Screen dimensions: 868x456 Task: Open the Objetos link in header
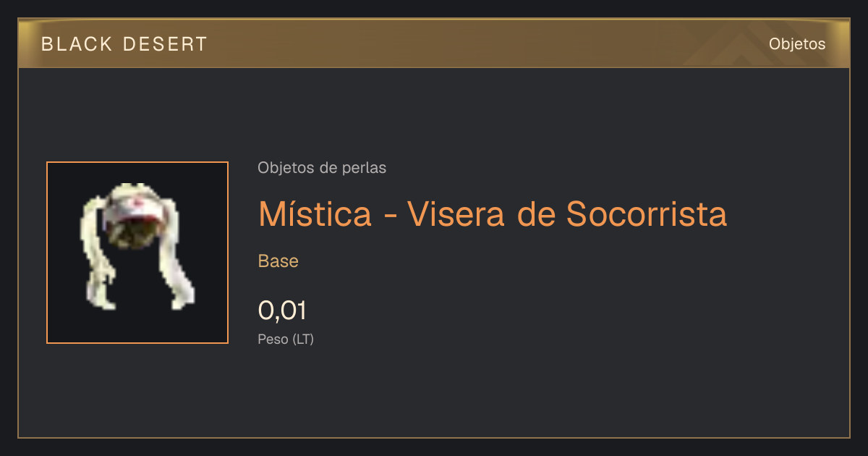tap(797, 44)
